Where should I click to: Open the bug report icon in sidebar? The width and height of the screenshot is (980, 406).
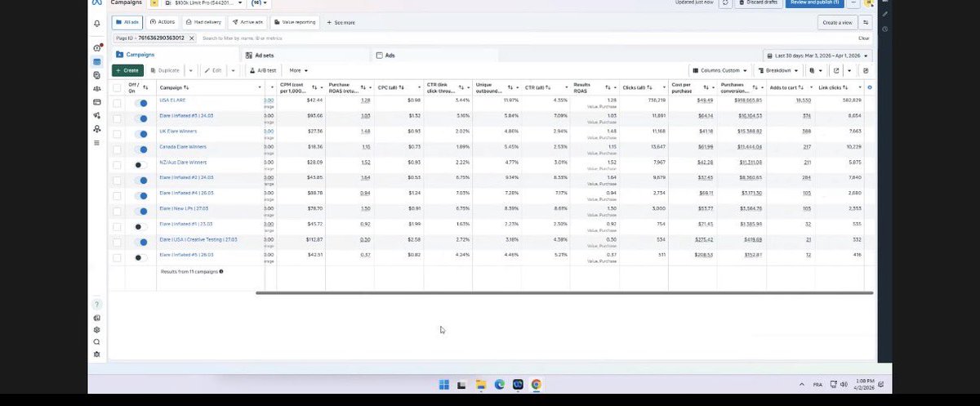(97, 355)
